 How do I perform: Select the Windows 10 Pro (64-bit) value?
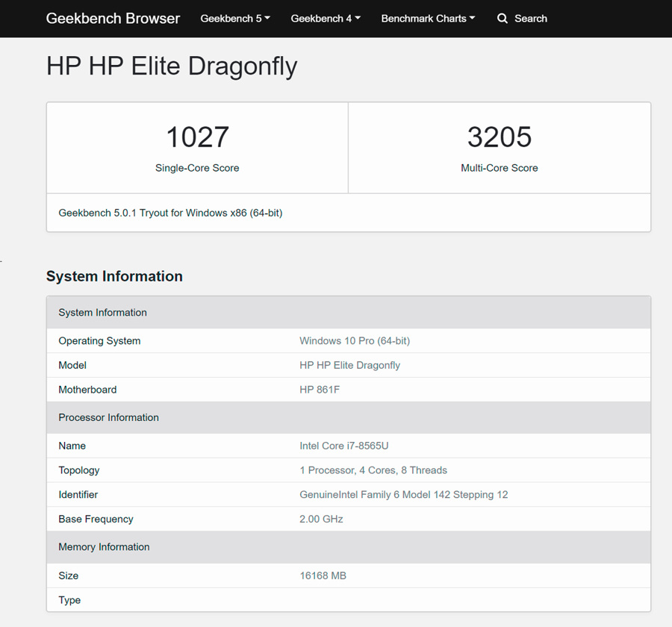[x=355, y=340]
